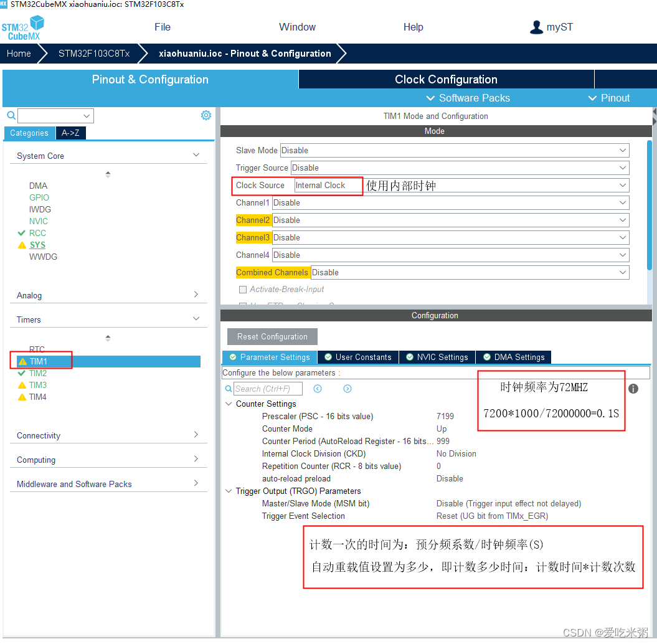Viewport: 657px width, 644px height.
Task: Click the Counter Mode value Up
Action: (x=442, y=429)
